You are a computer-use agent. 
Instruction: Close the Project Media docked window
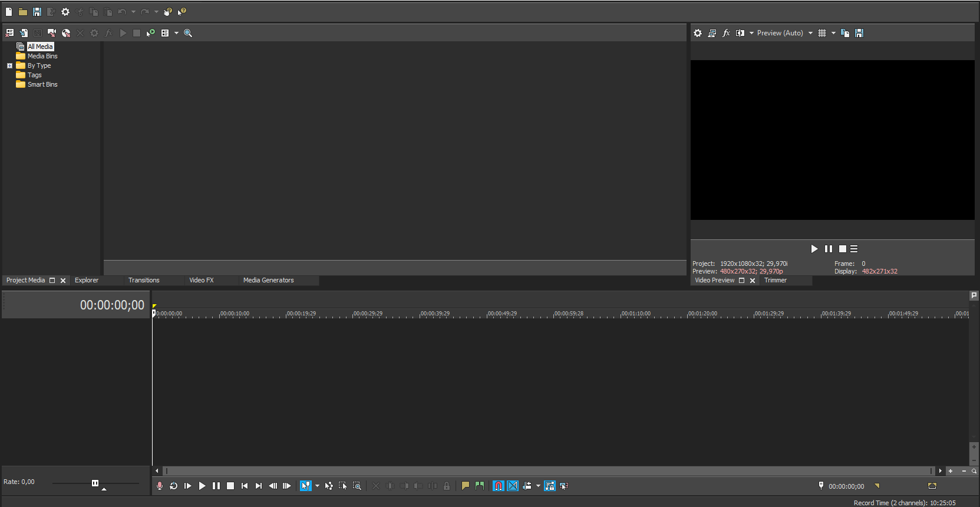[x=63, y=281]
